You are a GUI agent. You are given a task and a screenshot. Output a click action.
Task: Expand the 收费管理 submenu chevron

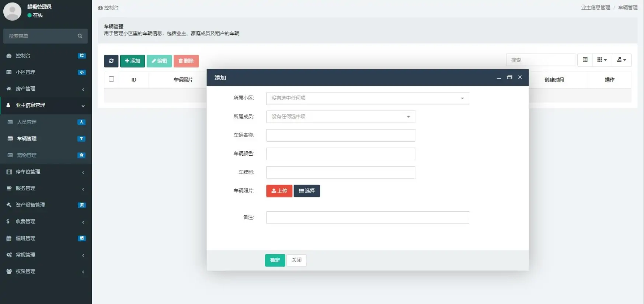83,222
